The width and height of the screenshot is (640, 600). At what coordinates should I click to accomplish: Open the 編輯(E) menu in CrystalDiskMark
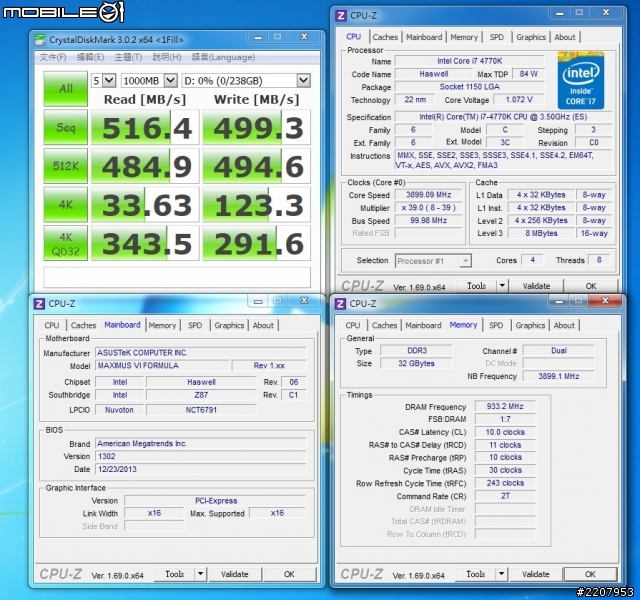(91, 57)
